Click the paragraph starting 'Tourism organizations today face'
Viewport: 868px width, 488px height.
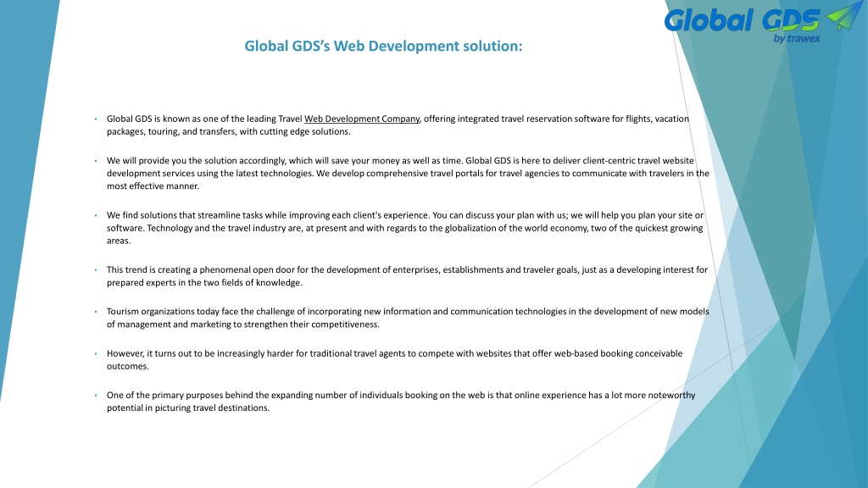pyautogui.click(x=408, y=318)
